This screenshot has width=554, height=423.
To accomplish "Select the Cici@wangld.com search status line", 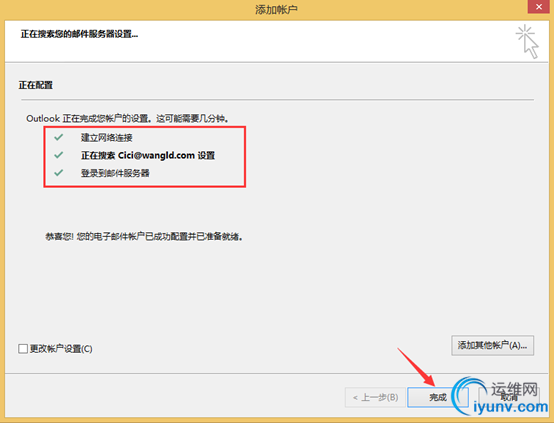I will coord(148,155).
